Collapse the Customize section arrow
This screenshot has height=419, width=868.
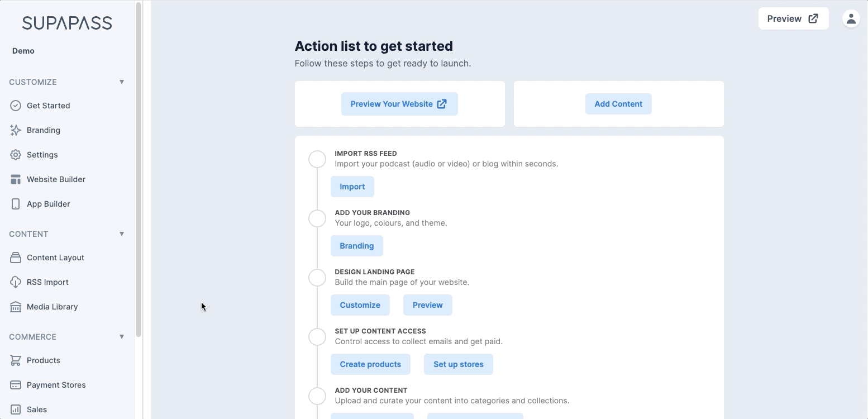(122, 82)
